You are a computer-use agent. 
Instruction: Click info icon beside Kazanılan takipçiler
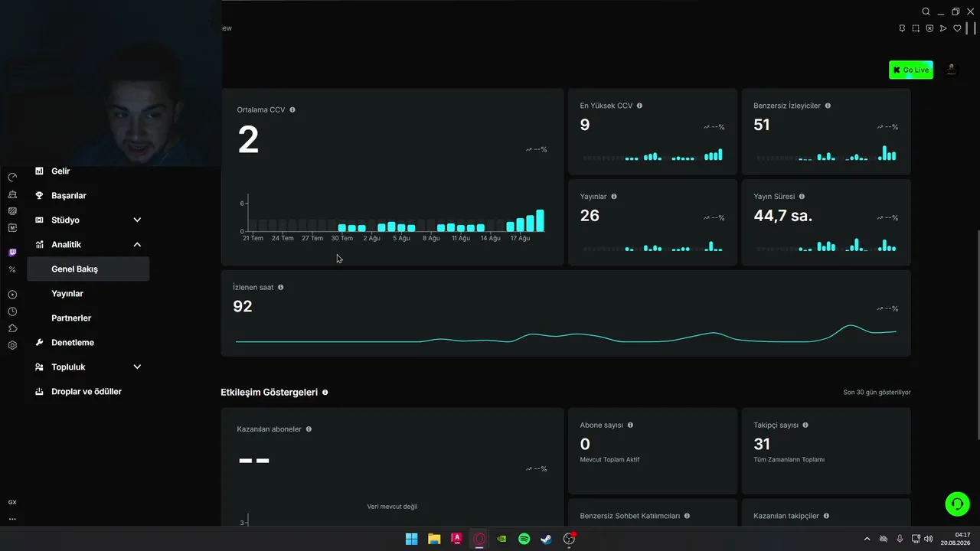[x=826, y=516]
